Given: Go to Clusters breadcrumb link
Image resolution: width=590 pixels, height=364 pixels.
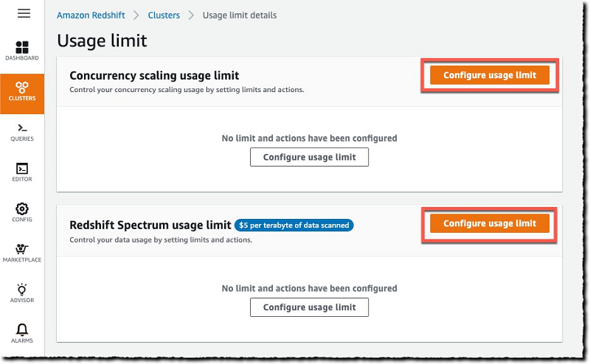Looking at the screenshot, I should click(164, 15).
